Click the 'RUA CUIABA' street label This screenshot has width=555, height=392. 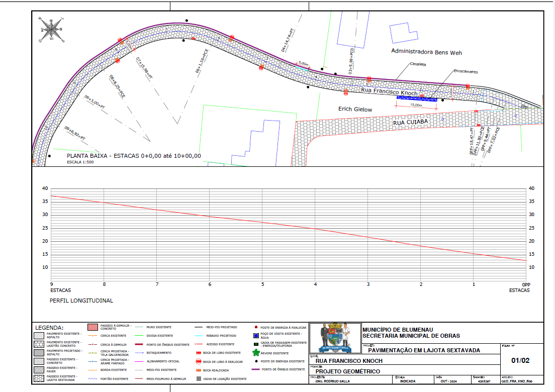click(x=410, y=122)
